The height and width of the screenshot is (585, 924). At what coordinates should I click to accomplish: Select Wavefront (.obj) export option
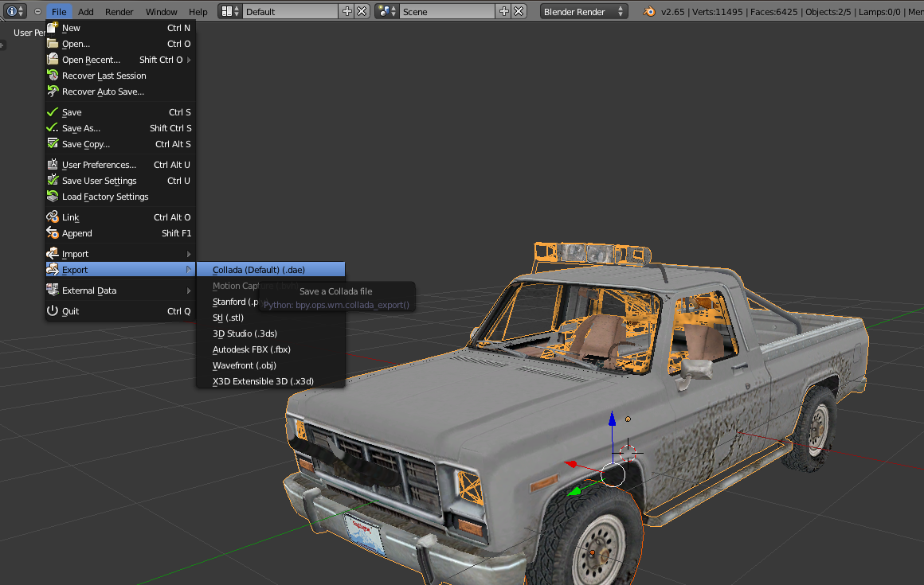pos(245,365)
